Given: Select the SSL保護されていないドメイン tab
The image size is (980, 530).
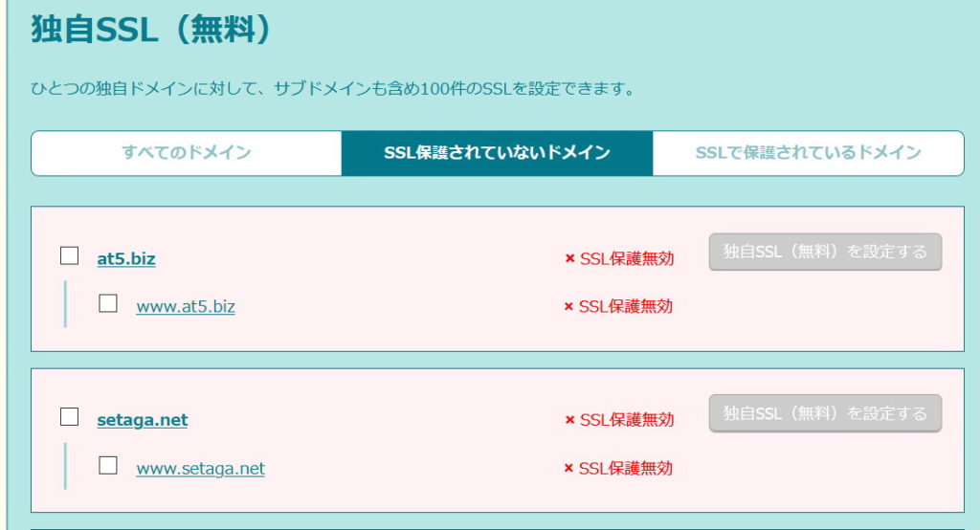Looking at the screenshot, I should point(497,153).
